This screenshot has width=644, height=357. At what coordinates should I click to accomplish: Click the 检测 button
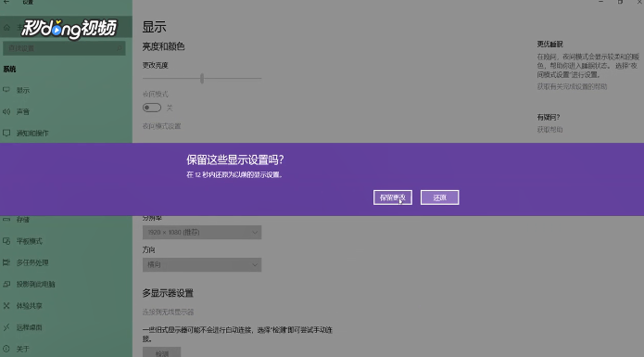click(162, 352)
